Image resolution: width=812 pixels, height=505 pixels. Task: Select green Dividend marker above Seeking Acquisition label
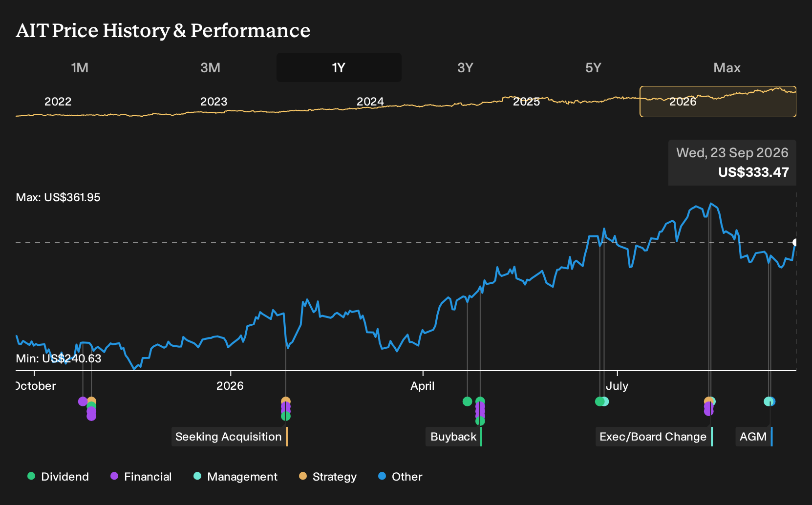tap(286, 417)
